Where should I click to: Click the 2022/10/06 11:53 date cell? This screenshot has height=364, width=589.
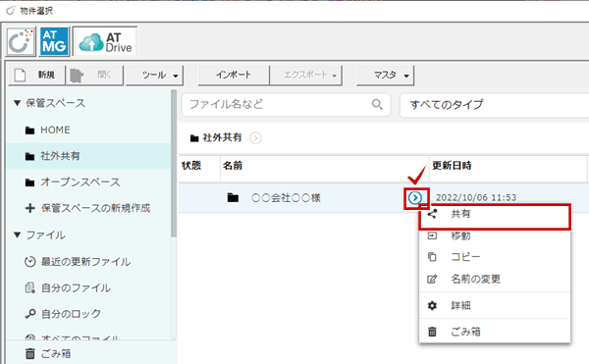pyautogui.click(x=476, y=197)
